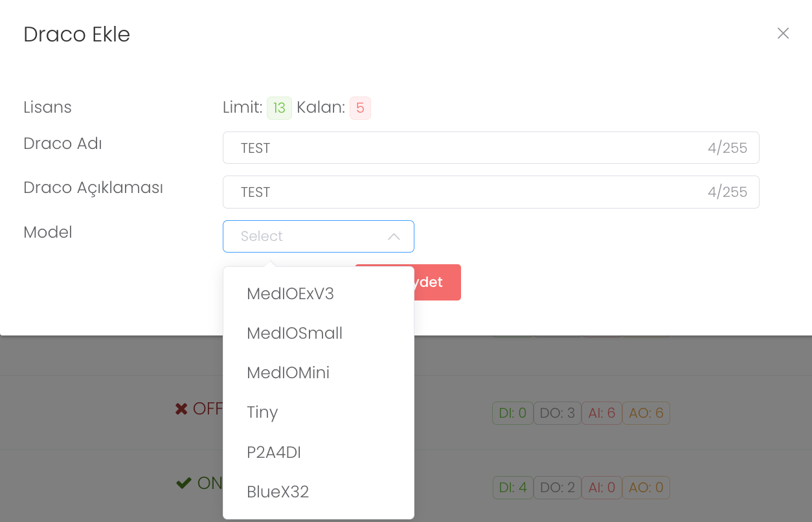Choose MedIOExV3 from model list

290,294
